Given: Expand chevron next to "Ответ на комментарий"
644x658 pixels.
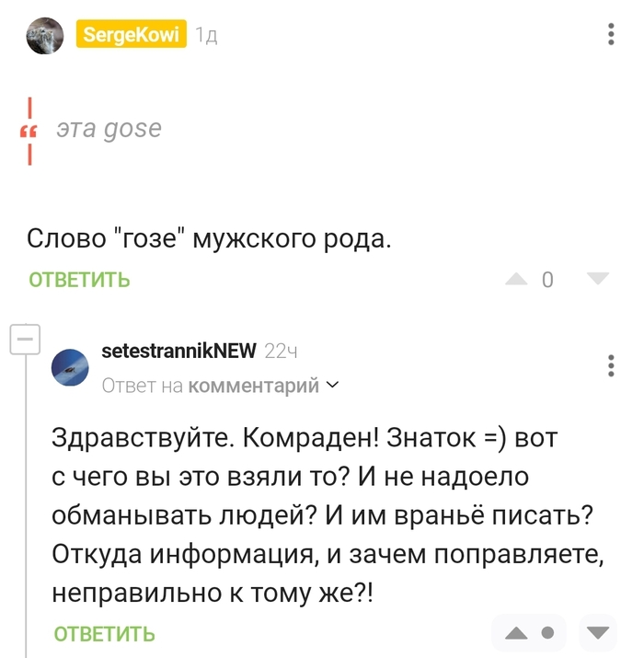Looking at the screenshot, I should 332,385.
